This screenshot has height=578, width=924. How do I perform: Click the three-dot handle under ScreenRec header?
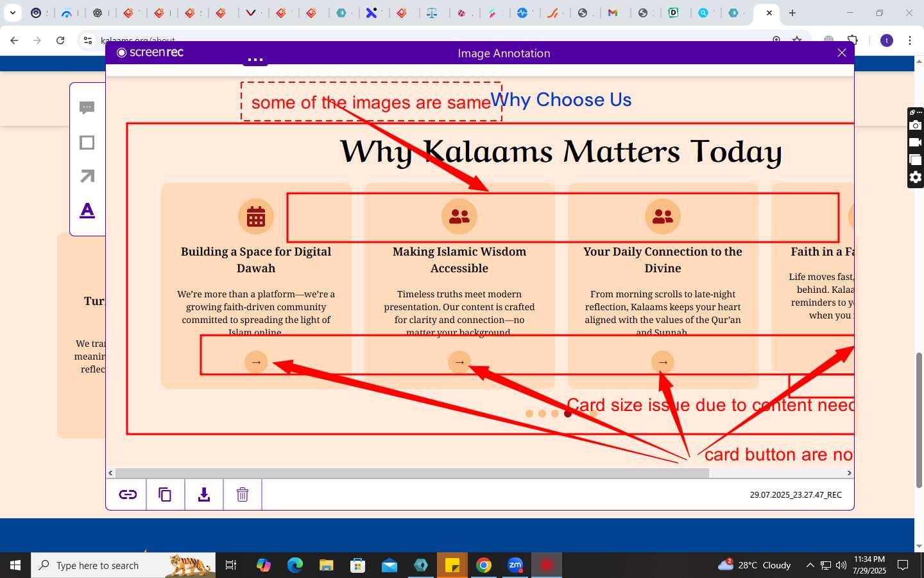[x=255, y=60]
